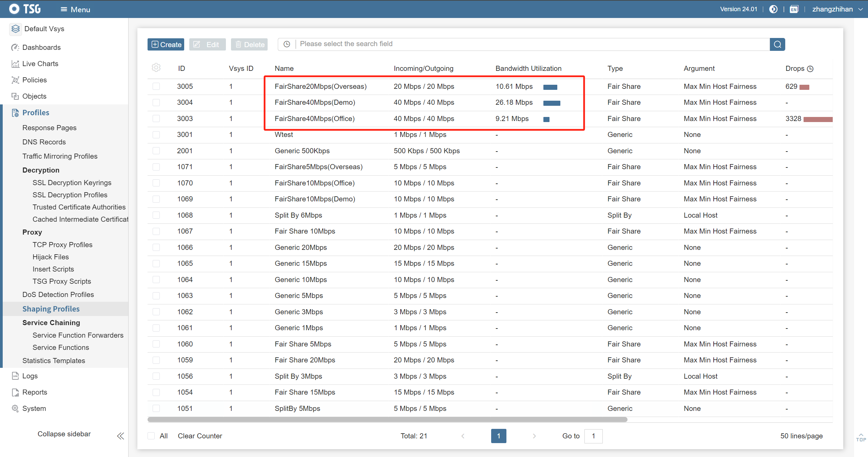This screenshot has width=868, height=457.
Task: Click the Create button
Action: pyautogui.click(x=166, y=44)
